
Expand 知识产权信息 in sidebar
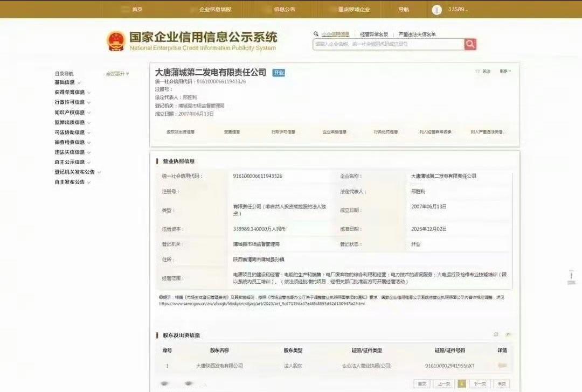click(x=72, y=112)
